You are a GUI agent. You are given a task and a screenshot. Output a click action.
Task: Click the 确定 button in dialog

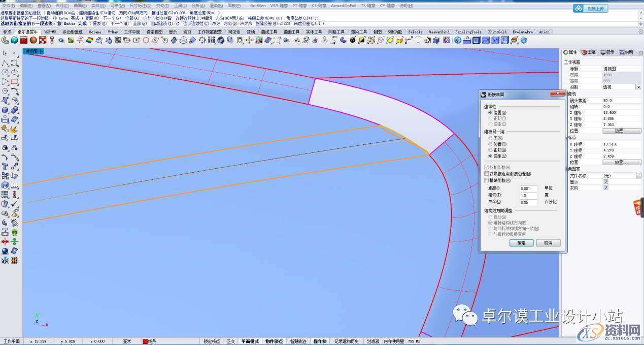pos(521,243)
